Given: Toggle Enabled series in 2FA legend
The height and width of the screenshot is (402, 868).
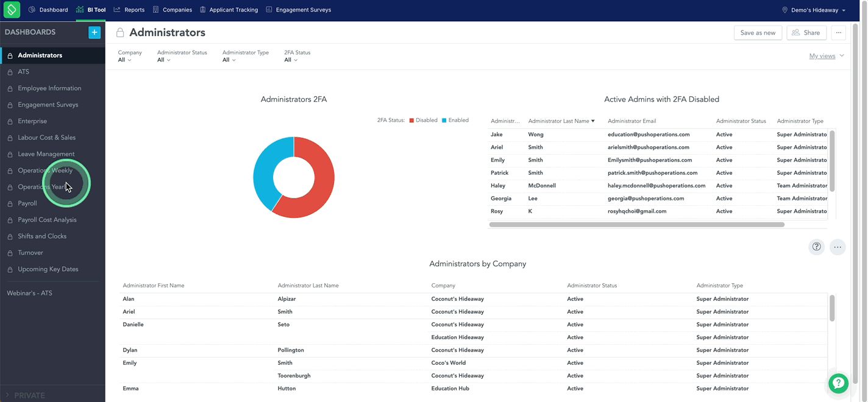Looking at the screenshot, I should click(455, 121).
